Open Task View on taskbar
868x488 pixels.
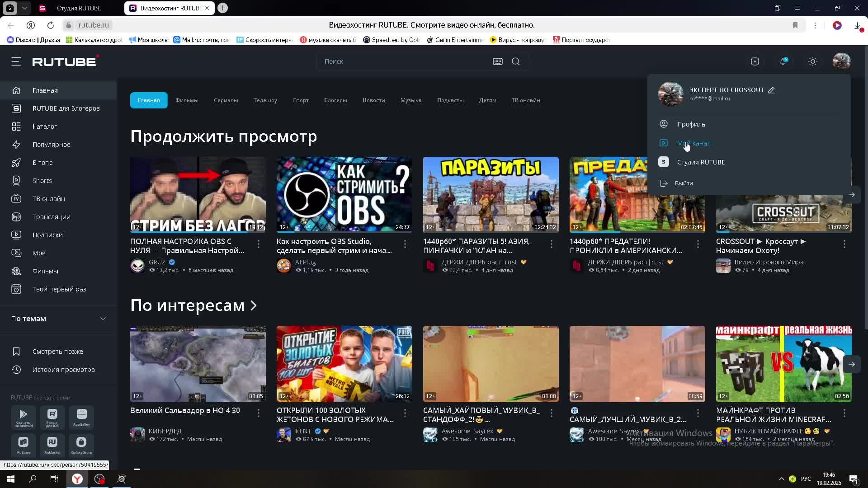(x=54, y=479)
